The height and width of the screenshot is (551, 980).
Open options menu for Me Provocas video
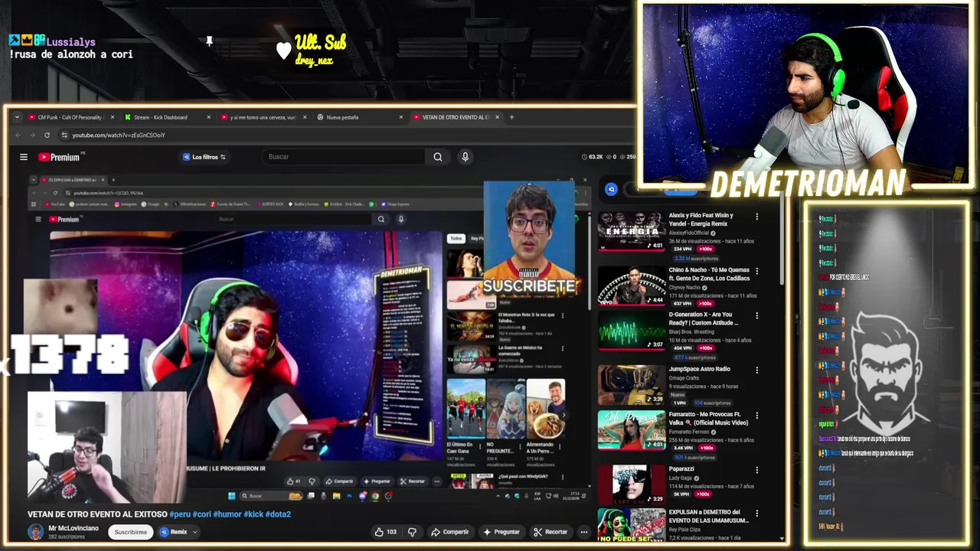[757, 416]
